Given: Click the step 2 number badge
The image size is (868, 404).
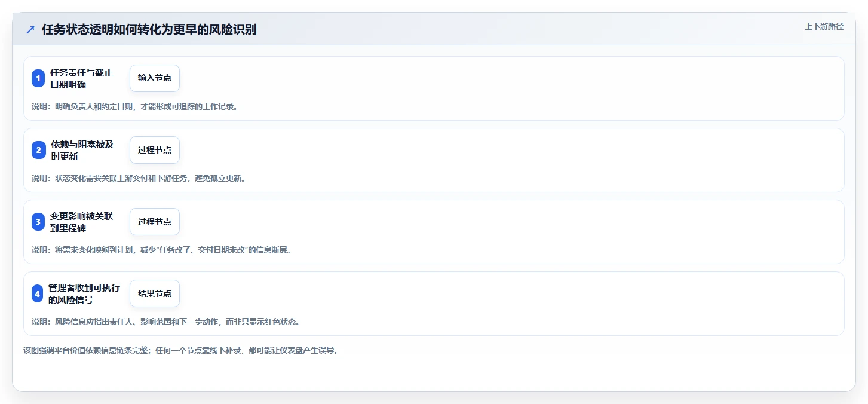Looking at the screenshot, I should tap(38, 150).
